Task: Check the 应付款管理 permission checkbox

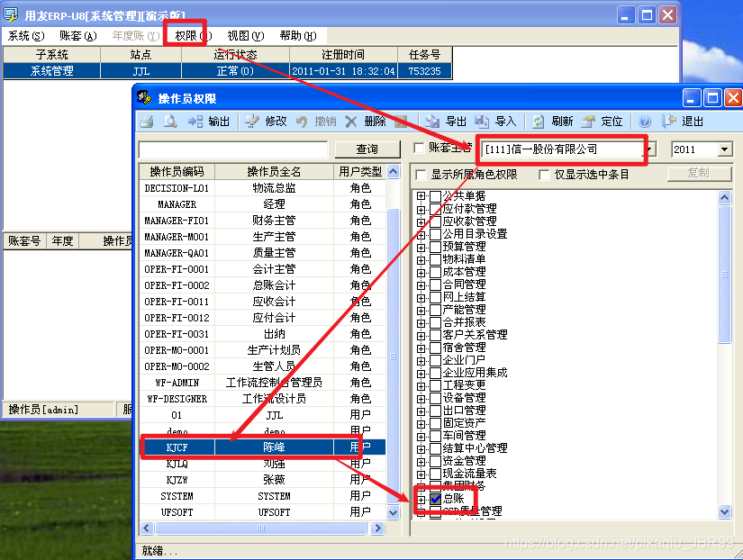Action: coord(436,209)
